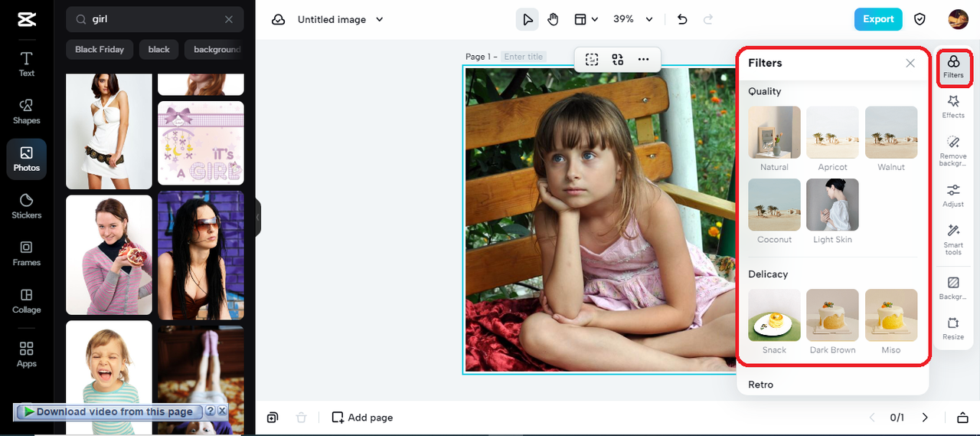Image resolution: width=980 pixels, height=436 pixels.
Task: Click the replace image icon above canvas
Action: click(x=617, y=59)
